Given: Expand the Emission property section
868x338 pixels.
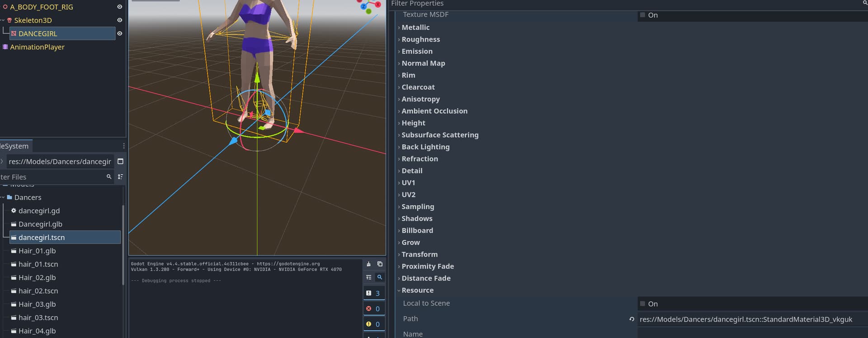Looking at the screenshot, I should tap(417, 51).
